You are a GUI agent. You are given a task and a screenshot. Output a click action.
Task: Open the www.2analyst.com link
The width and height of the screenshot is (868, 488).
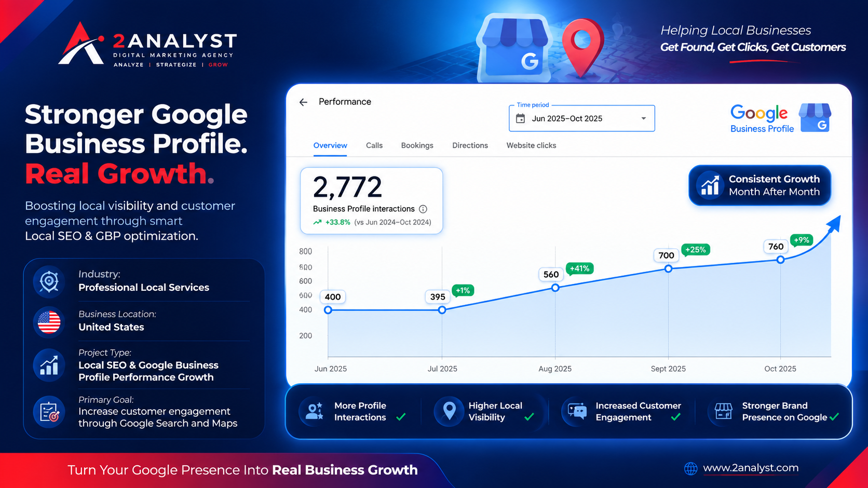pos(751,468)
